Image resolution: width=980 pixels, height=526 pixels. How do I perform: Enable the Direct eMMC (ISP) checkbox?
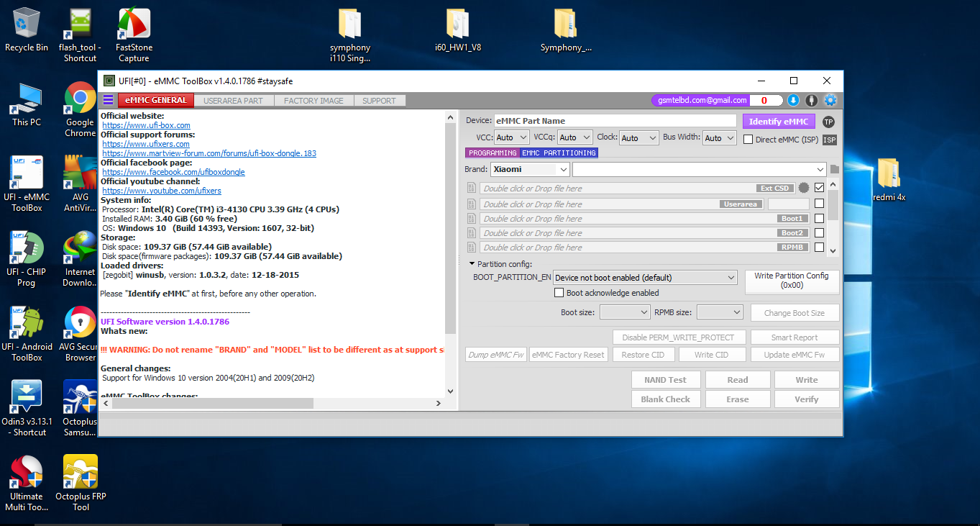pyautogui.click(x=748, y=140)
